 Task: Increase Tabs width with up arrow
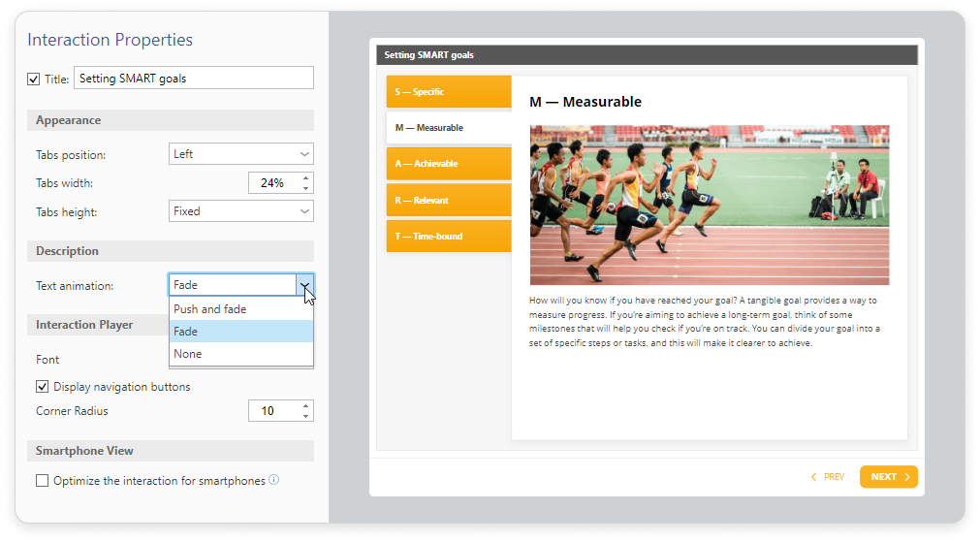pos(306,177)
